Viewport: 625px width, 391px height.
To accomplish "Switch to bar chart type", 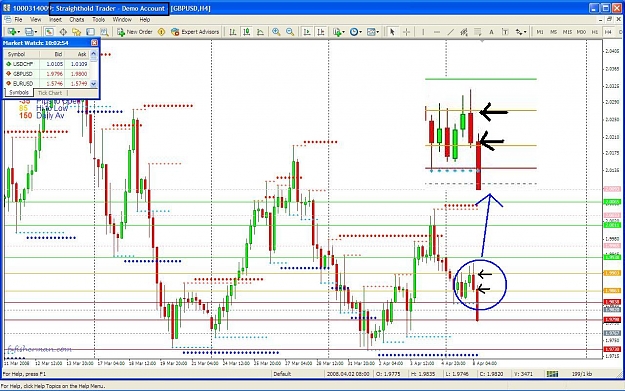I will tap(233, 32).
